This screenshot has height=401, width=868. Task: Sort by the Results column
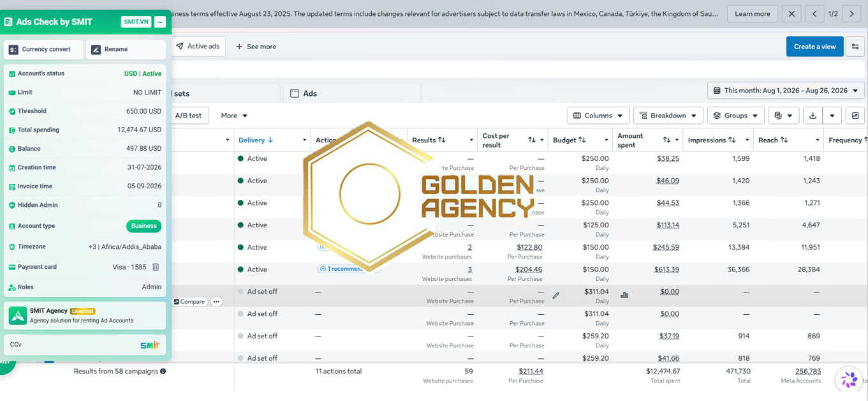[x=429, y=140]
